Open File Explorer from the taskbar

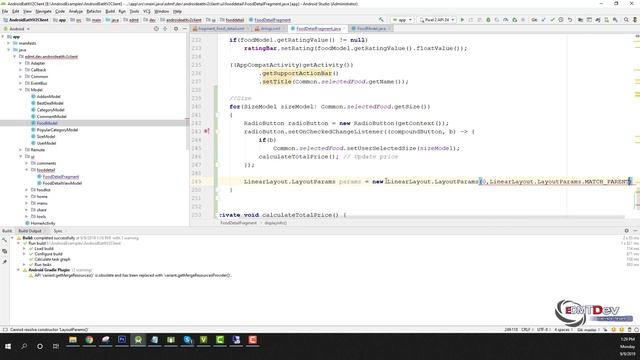click(73, 340)
